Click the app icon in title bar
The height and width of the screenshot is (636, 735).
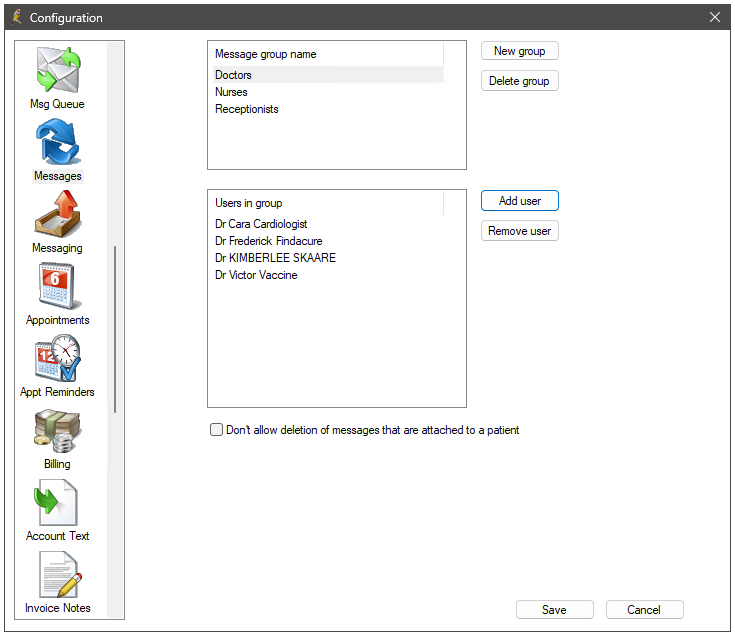tap(17, 17)
